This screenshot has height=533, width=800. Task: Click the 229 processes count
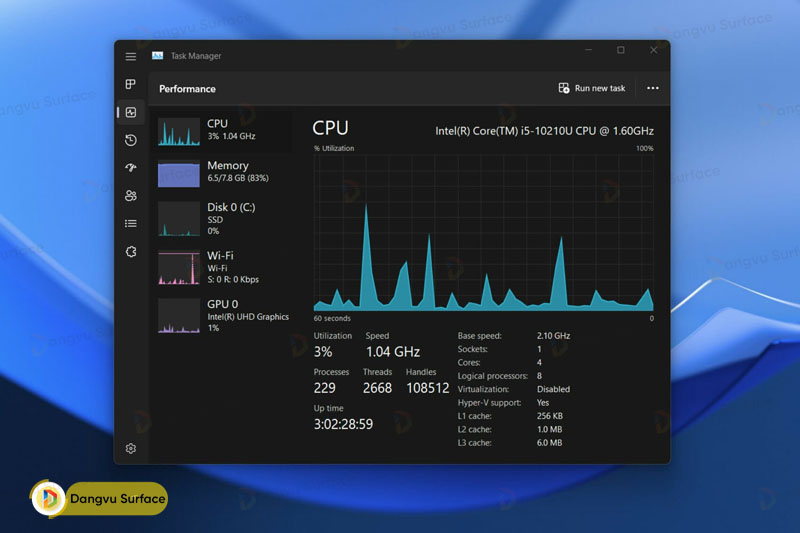(324, 388)
